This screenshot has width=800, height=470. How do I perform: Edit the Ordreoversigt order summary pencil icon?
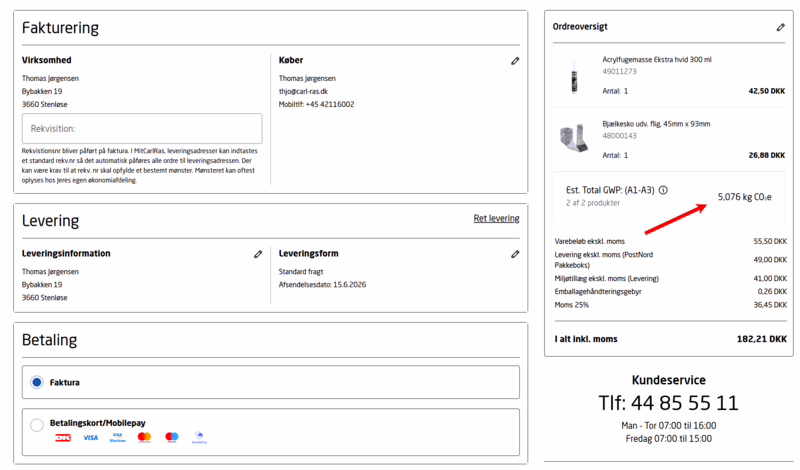(x=780, y=27)
